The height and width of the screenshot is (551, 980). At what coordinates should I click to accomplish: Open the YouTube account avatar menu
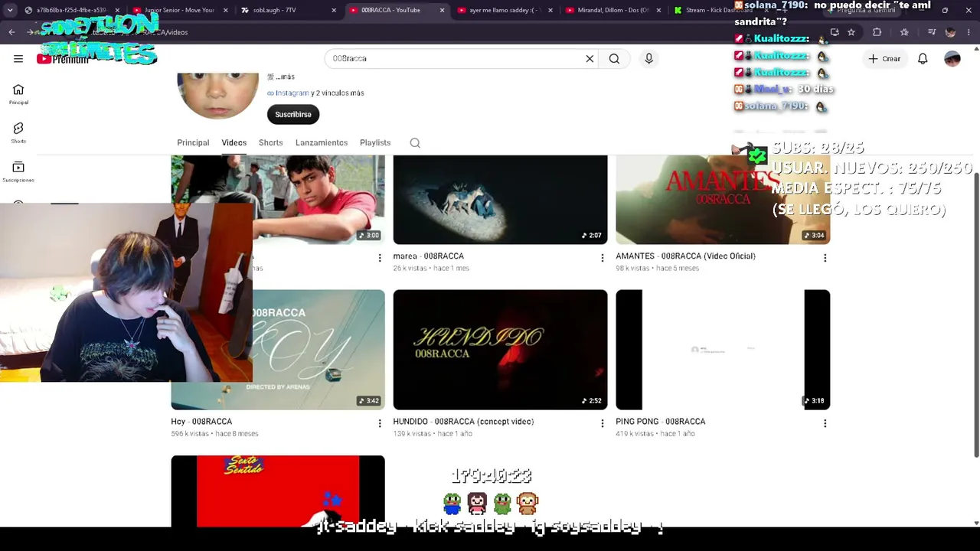(952, 59)
